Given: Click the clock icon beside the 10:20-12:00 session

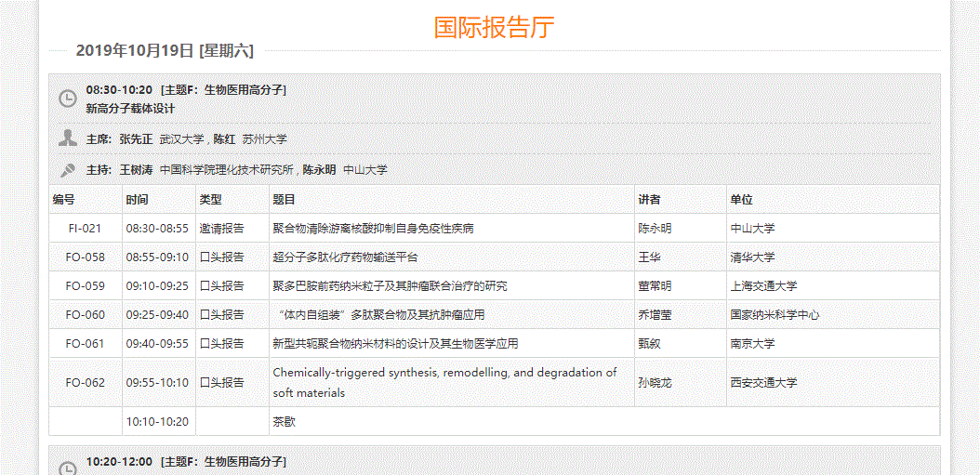Looking at the screenshot, I should 68,468.
